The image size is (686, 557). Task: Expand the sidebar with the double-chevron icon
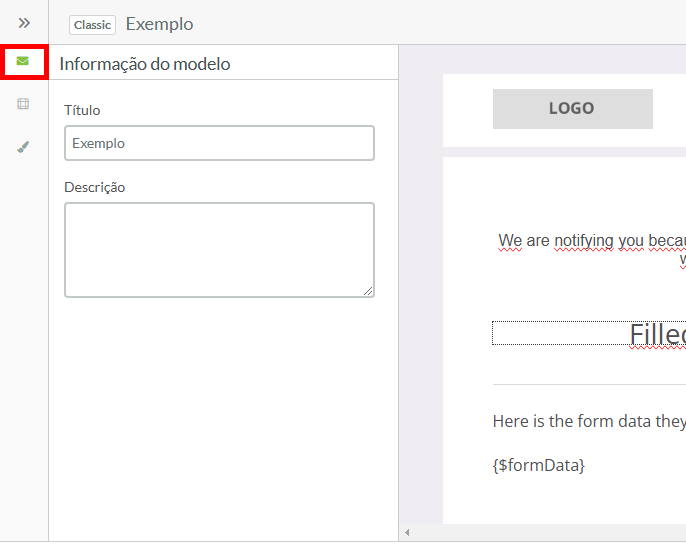(x=24, y=23)
